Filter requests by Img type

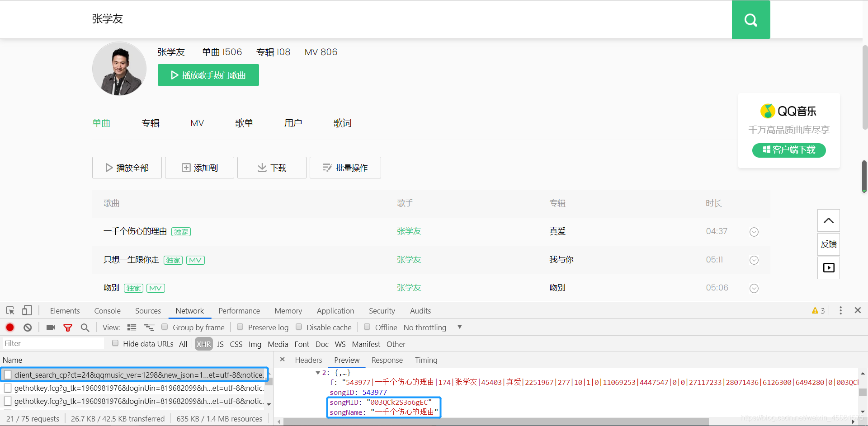click(255, 344)
